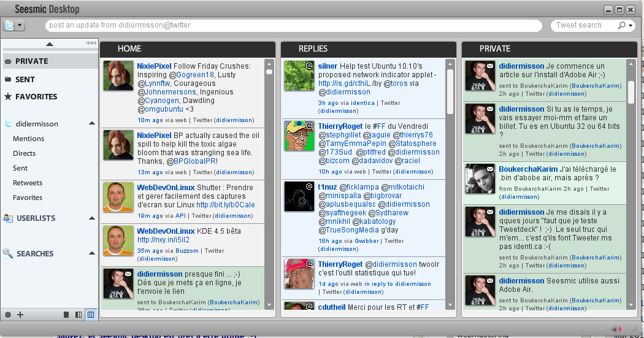Viewport: 644px width, 338px height.
Task: Click ThierryRoget cartoon avatar
Action: tap(299, 136)
